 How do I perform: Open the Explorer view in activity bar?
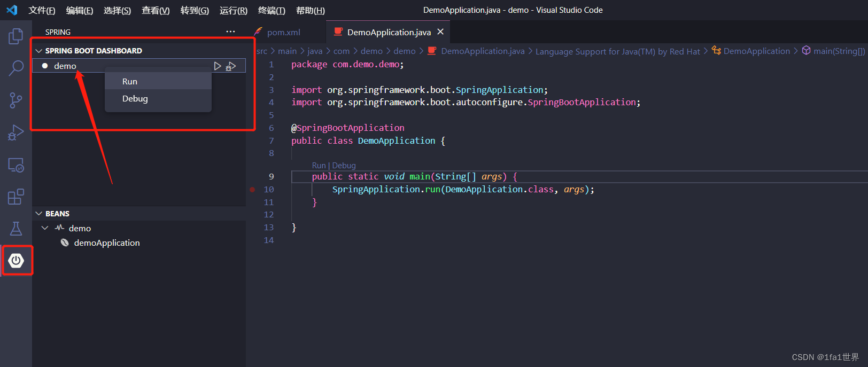(16, 36)
